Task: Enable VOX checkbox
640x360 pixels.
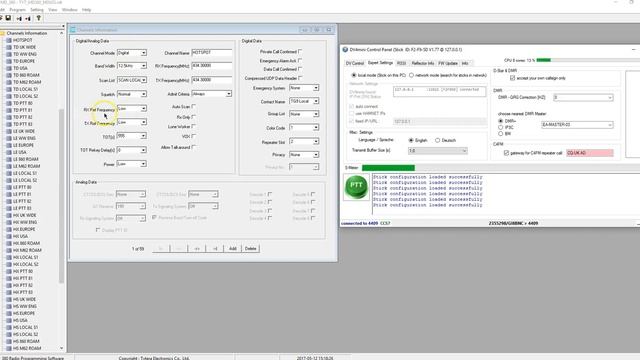Action: pyautogui.click(x=193, y=136)
